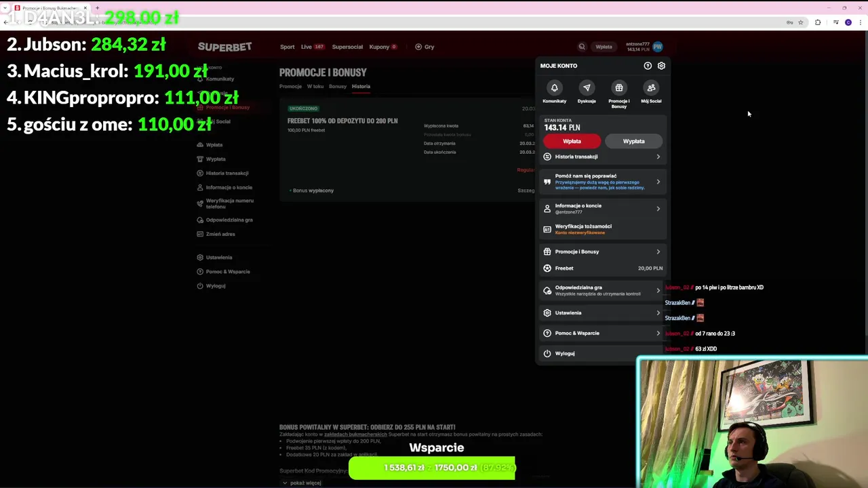Open Supersocial in top navigation
This screenshot has width=868, height=488.
347,47
